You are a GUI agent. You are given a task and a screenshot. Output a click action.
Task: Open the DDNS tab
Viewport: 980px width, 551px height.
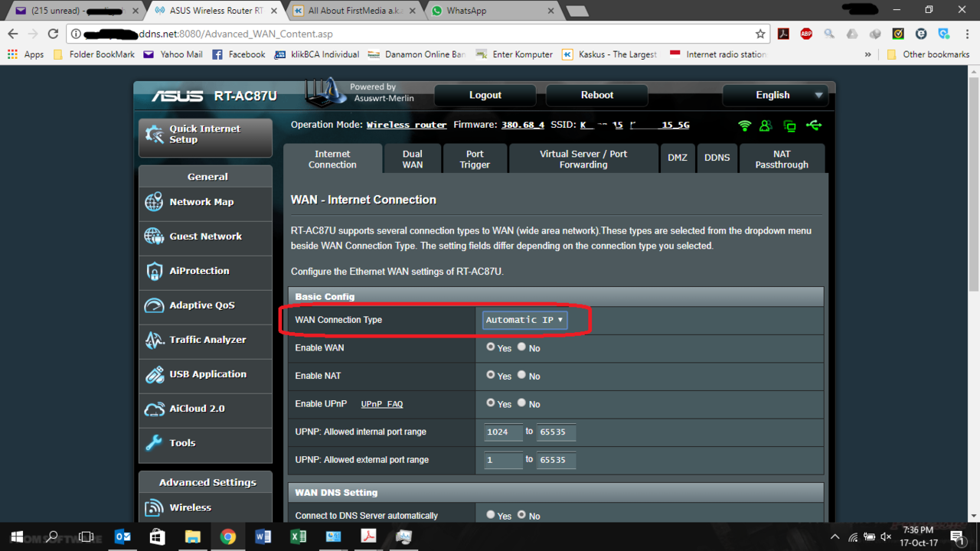click(717, 158)
